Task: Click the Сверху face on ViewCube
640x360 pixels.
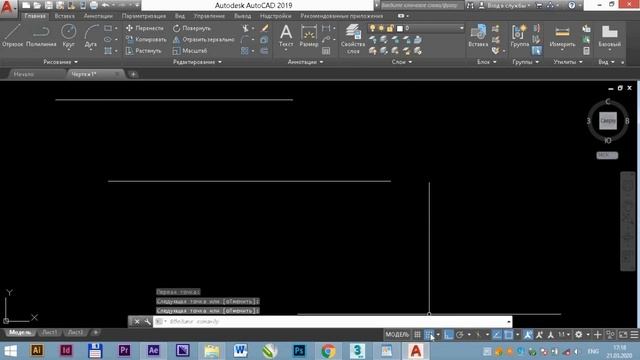Action: pyautogui.click(x=608, y=121)
